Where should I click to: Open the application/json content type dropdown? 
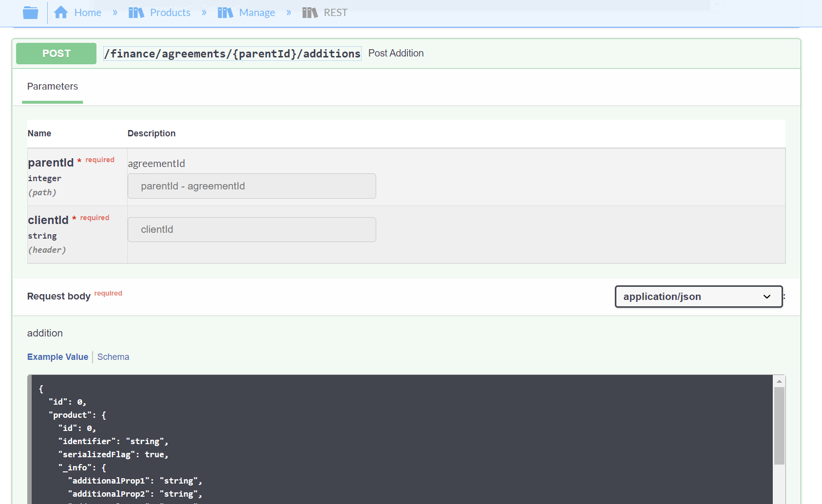699,297
